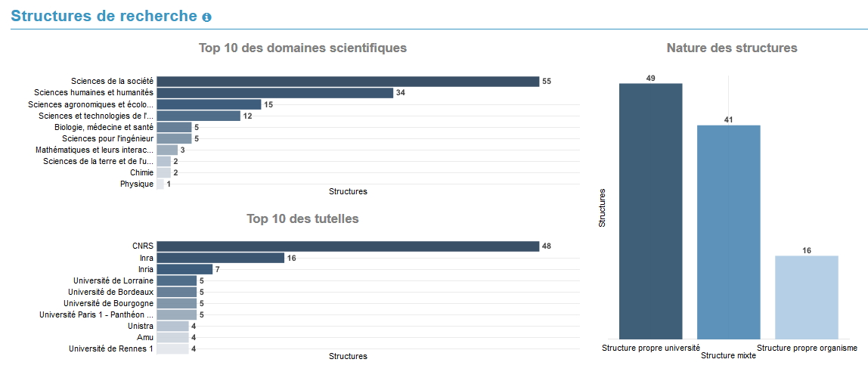Click the info icon beside Structures de recherche
This screenshot has width=868, height=381.
(x=206, y=17)
